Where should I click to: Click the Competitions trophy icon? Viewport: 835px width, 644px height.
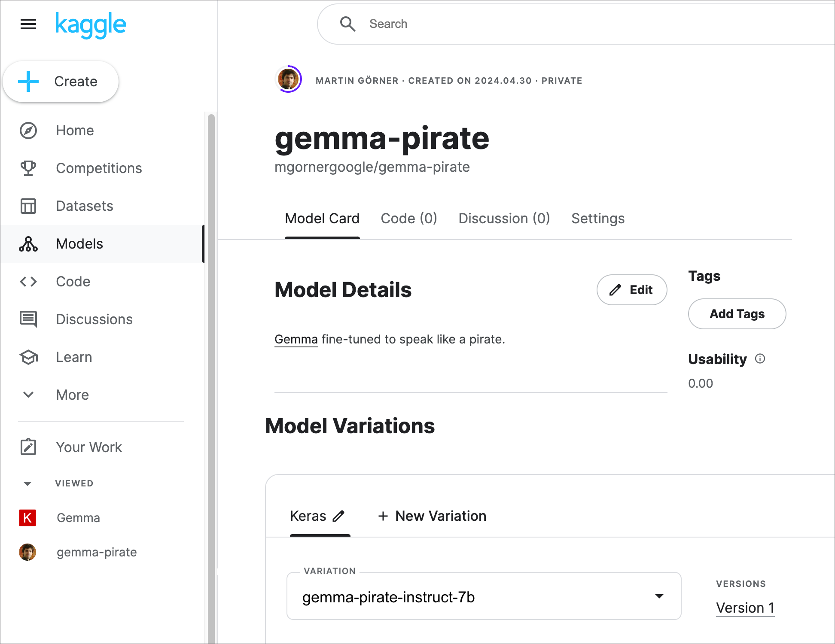click(x=28, y=168)
